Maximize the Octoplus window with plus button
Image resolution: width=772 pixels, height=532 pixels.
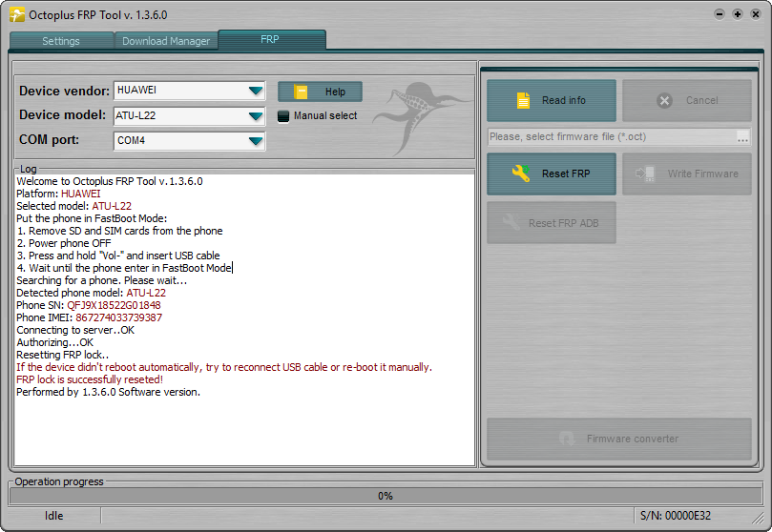pyautogui.click(x=738, y=14)
